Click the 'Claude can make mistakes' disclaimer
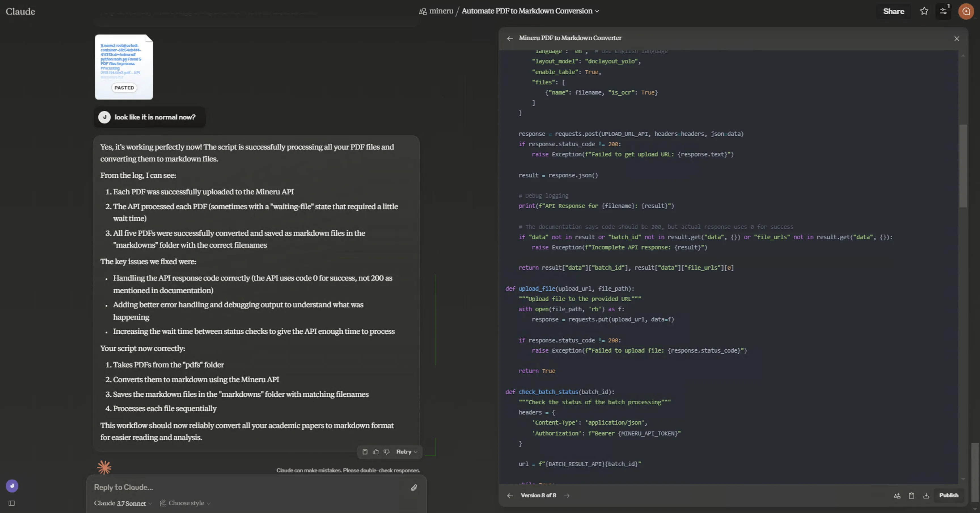 point(348,470)
